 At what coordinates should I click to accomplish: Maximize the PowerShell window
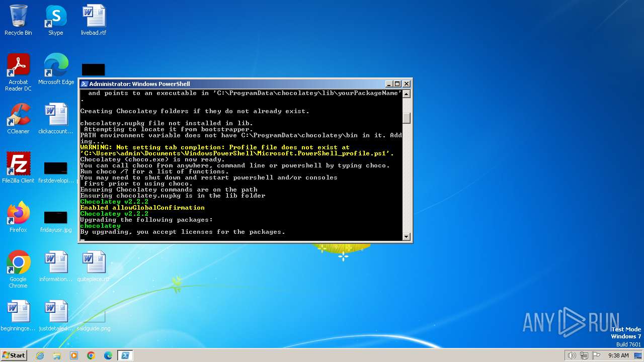pyautogui.click(x=397, y=84)
